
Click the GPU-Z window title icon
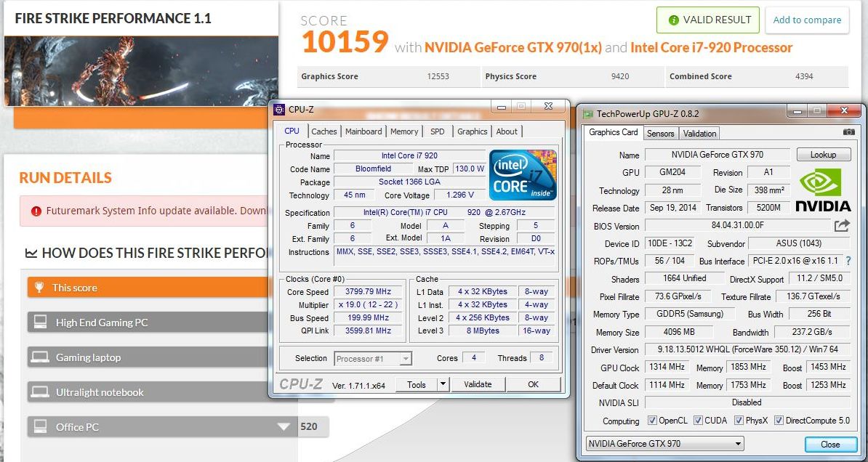coord(588,113)
